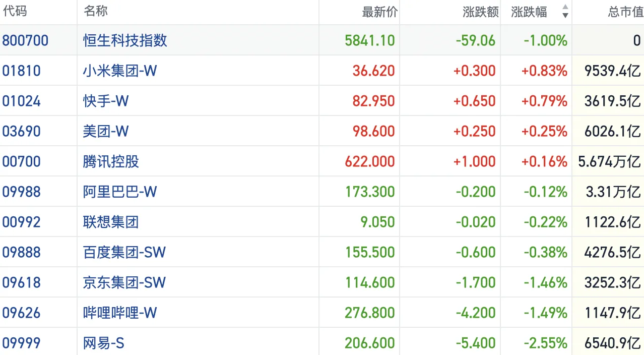Select the 网易-S stock name
The height and width of the screenshot is (355, 644).
click(x=104, y=343)
